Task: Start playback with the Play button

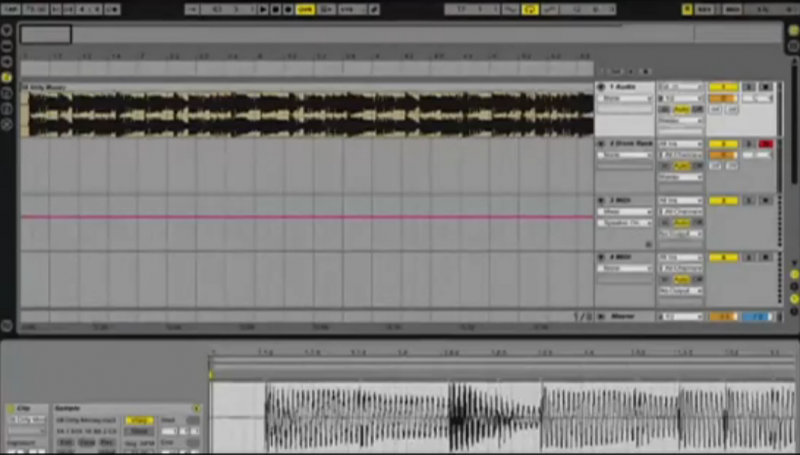Action: pyautogui.click(x=263, y=9)
